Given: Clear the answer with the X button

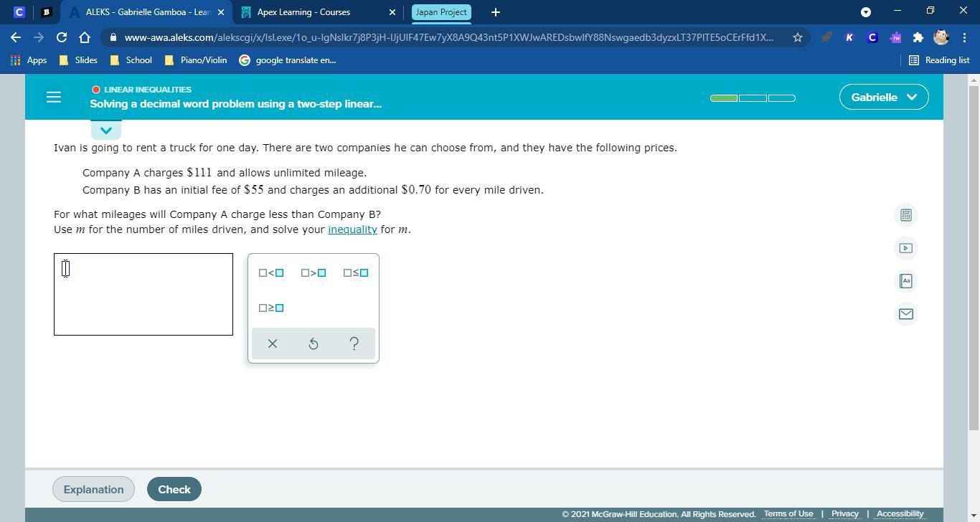Looking at the screenshot, I should (x=272, y=343).
